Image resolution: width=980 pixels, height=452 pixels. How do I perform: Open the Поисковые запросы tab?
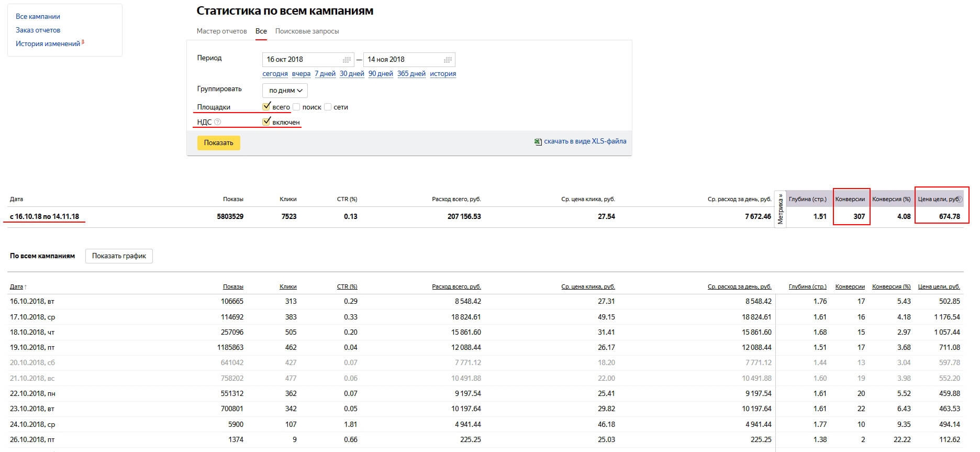[x=307, y=31]
